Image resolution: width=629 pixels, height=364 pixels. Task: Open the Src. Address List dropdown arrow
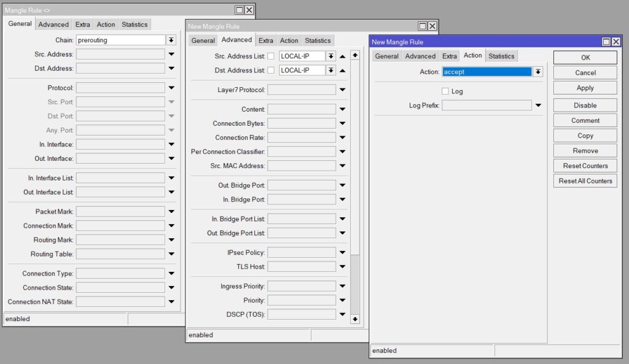click(331, 56)
